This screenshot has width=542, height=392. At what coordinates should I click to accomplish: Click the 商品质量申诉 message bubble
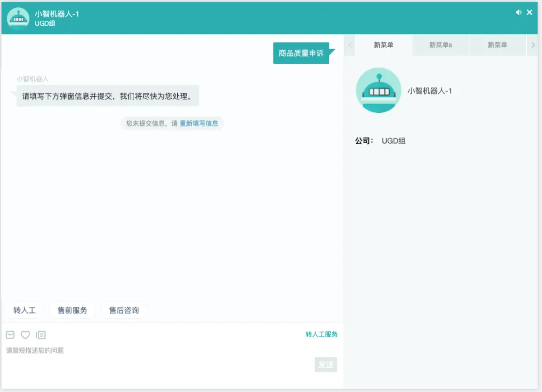coord(301,53)
